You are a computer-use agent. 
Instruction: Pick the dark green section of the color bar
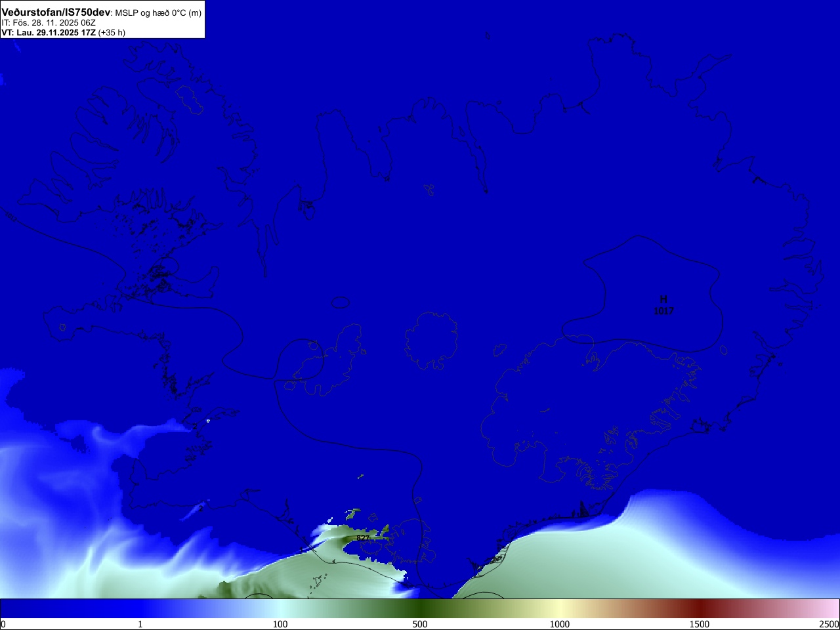[420, 608]
